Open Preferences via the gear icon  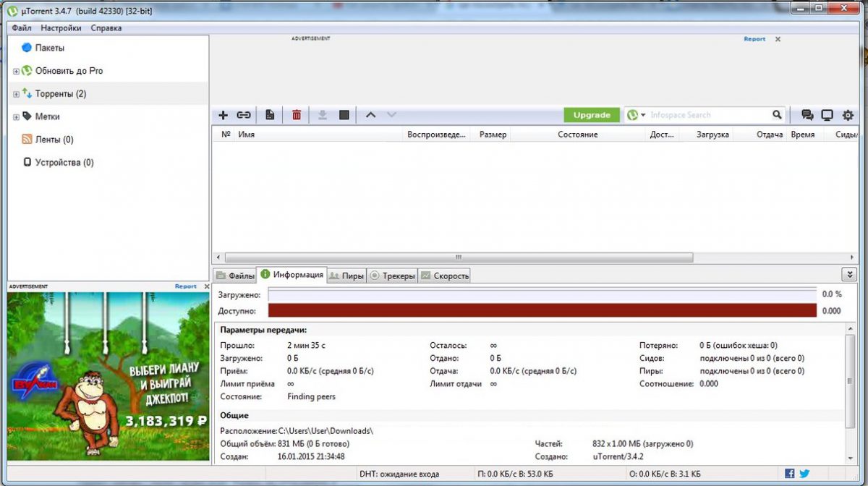coord(848,115)
